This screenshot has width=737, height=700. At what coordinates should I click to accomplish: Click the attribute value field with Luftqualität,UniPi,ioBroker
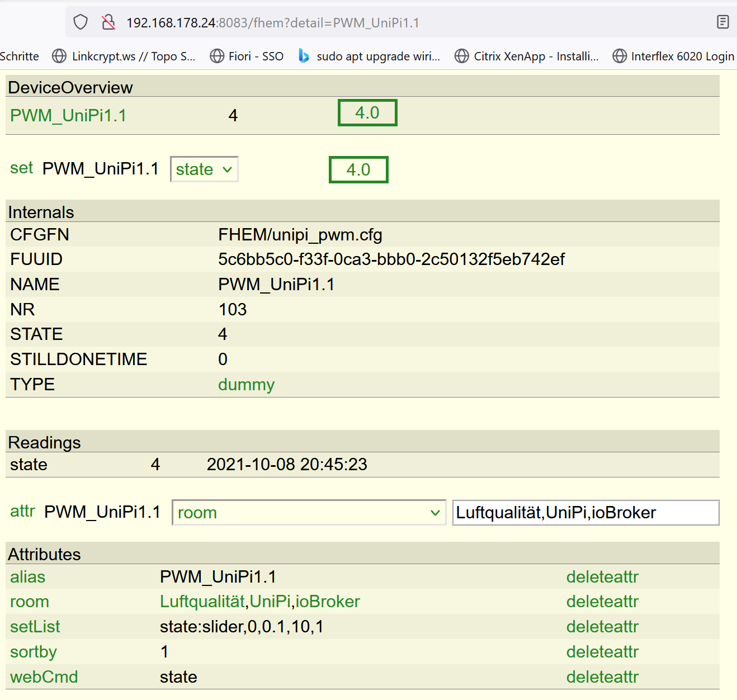click(x=585, y=513)
